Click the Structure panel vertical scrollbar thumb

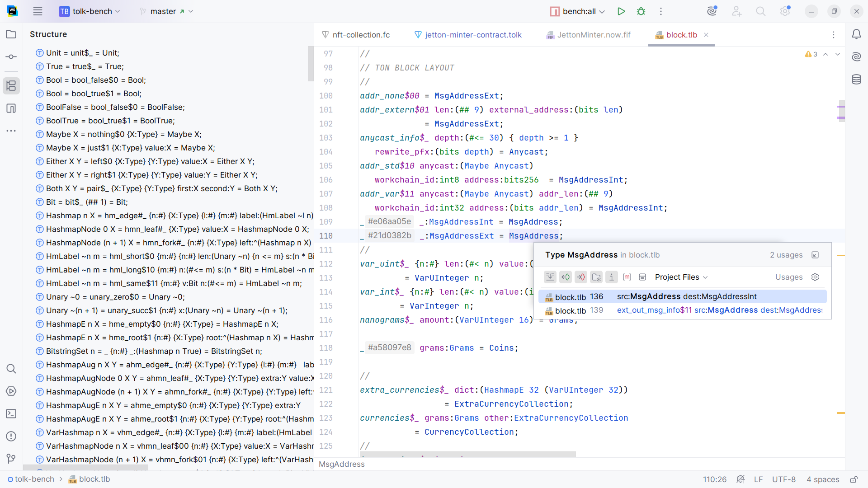[311, 64]
